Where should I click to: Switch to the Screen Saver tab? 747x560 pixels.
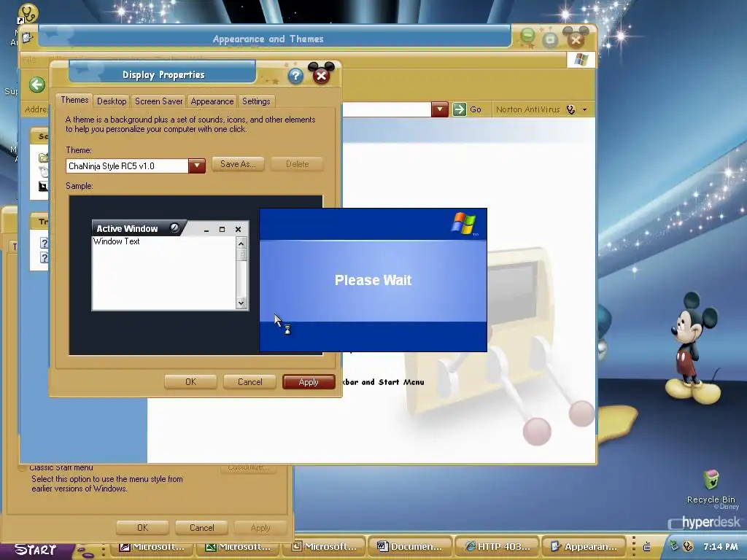(x=158, y=101)
